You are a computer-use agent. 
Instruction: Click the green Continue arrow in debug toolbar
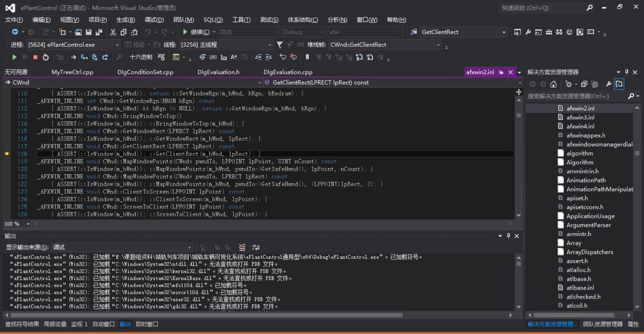(x=14, y=57)
